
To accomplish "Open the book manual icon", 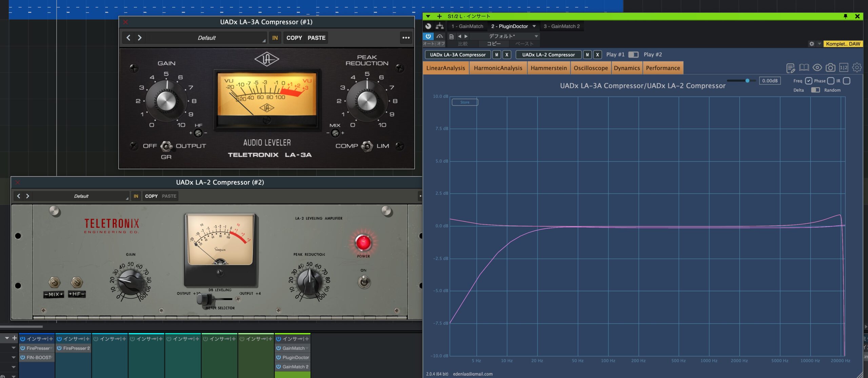I will tap(804, 68).
